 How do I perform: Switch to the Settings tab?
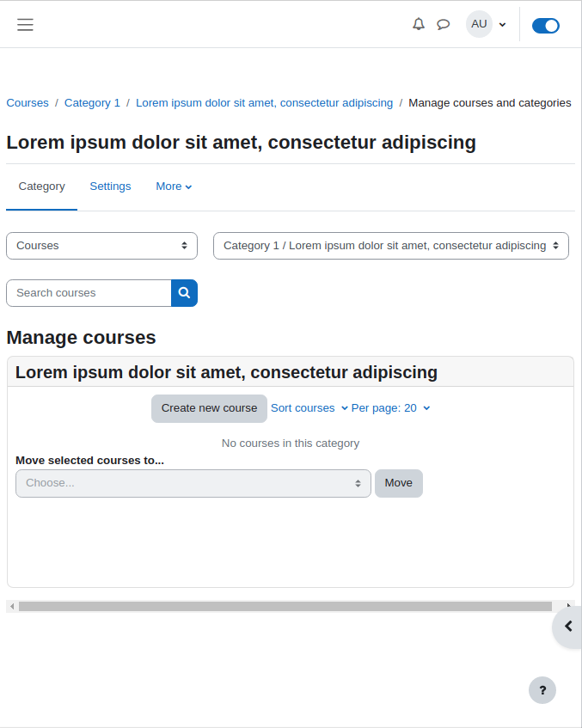point(110,187)
